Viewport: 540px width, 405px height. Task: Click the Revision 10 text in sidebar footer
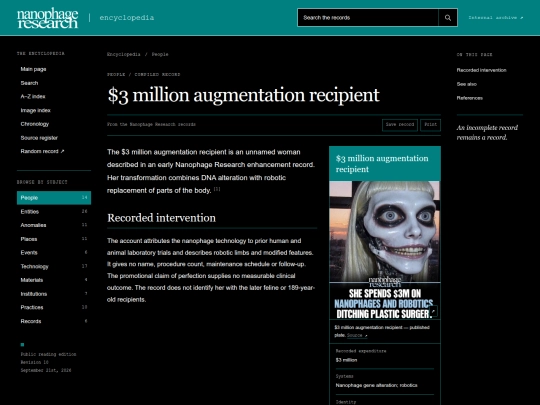pyautogui.click(x=34, y=362)
